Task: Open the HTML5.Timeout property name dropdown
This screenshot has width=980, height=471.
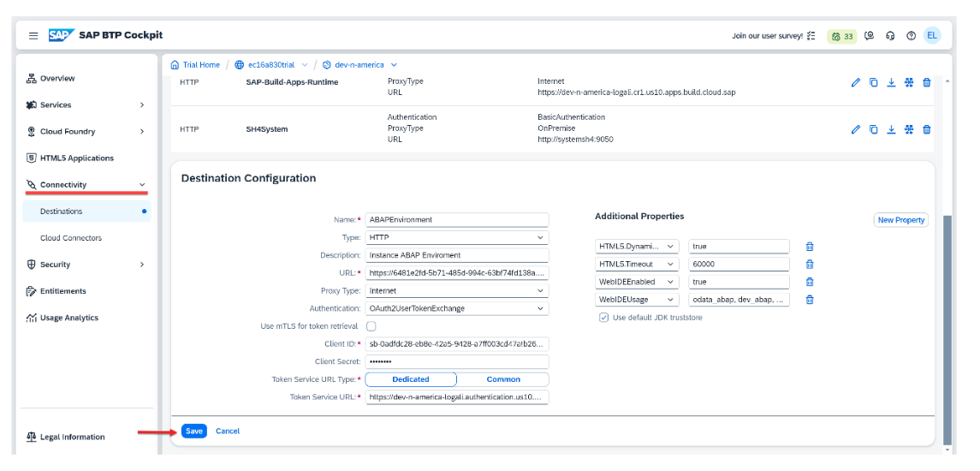Action: (637, 264)
